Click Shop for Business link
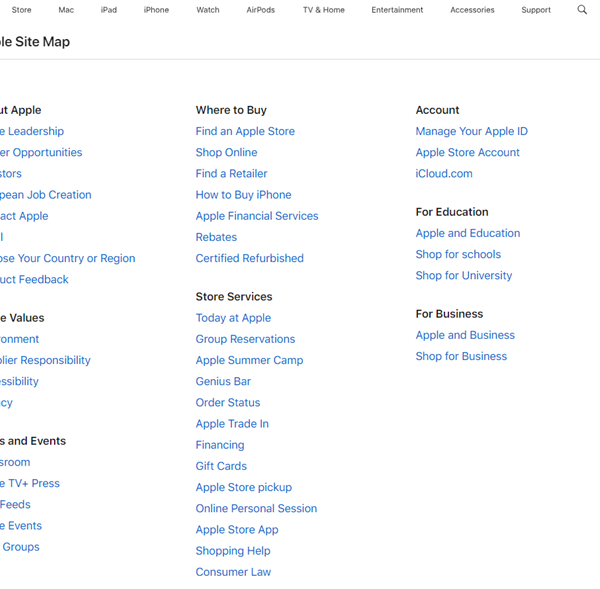The width and height of the screenshot is (600, 589). (x=461, y=356)
